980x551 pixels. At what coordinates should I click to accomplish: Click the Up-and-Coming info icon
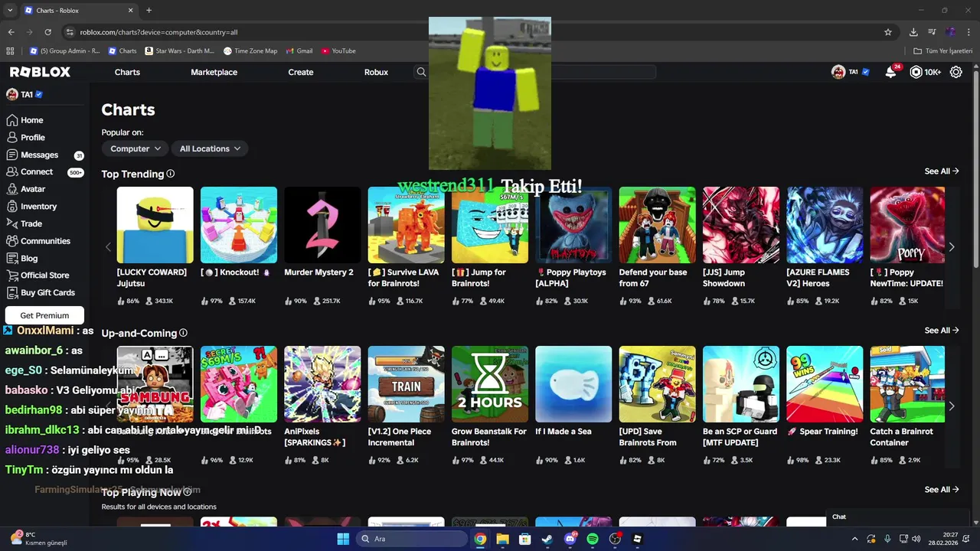point(183,333)
